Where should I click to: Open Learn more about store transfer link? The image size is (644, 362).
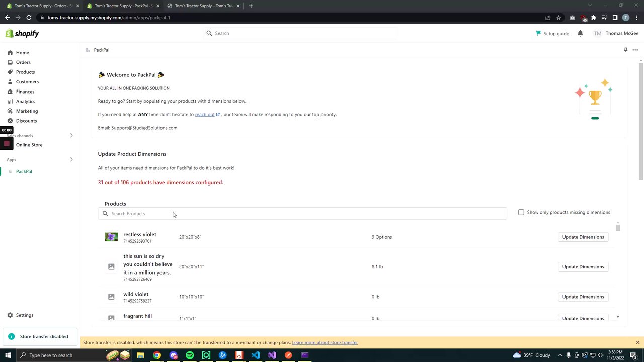pos(325,342)
